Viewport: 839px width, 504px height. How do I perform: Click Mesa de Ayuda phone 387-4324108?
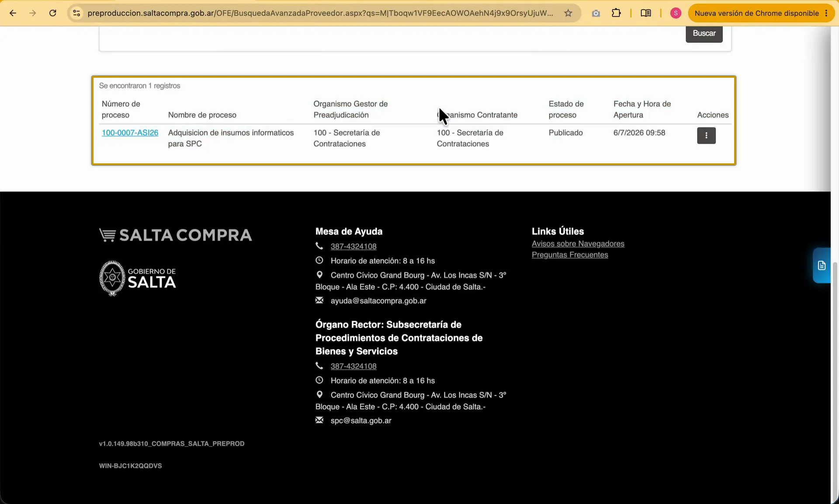(354, 246)
